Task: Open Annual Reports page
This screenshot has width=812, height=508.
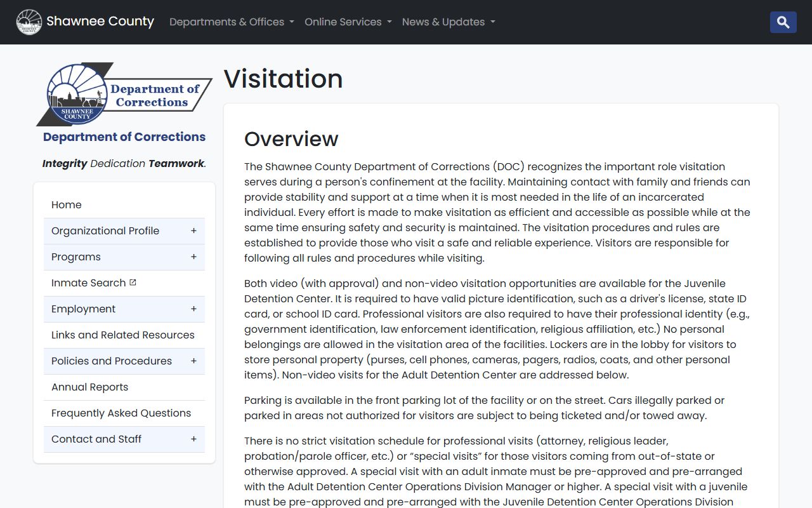Action: (x=124, y=387)
